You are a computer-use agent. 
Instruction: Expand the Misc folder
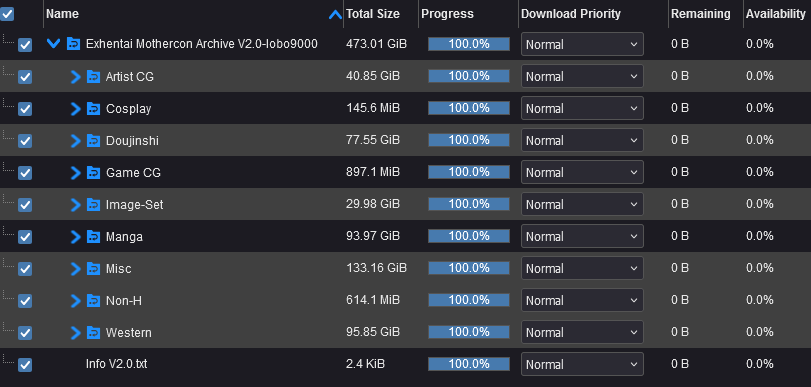(x=76, y=269)
